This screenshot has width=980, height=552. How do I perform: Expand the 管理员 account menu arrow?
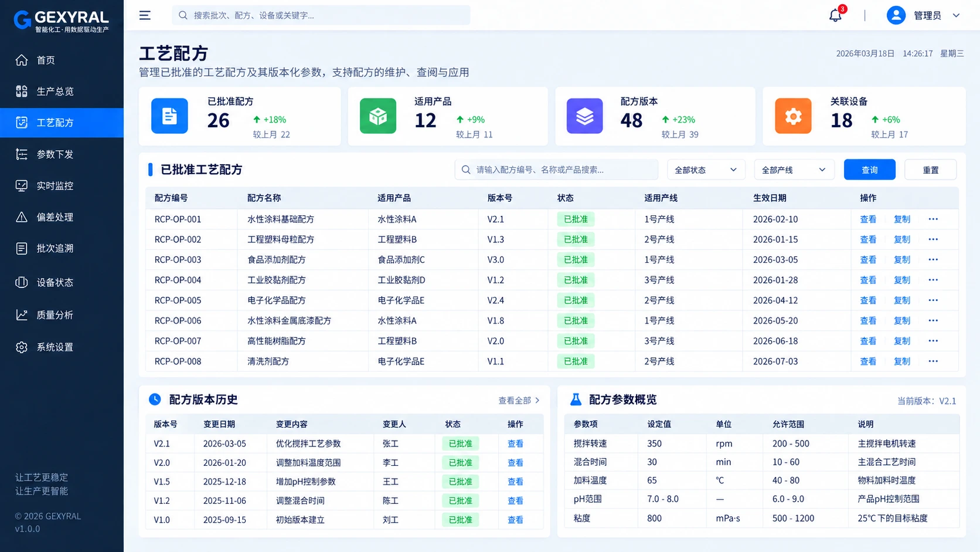[956, 15]
